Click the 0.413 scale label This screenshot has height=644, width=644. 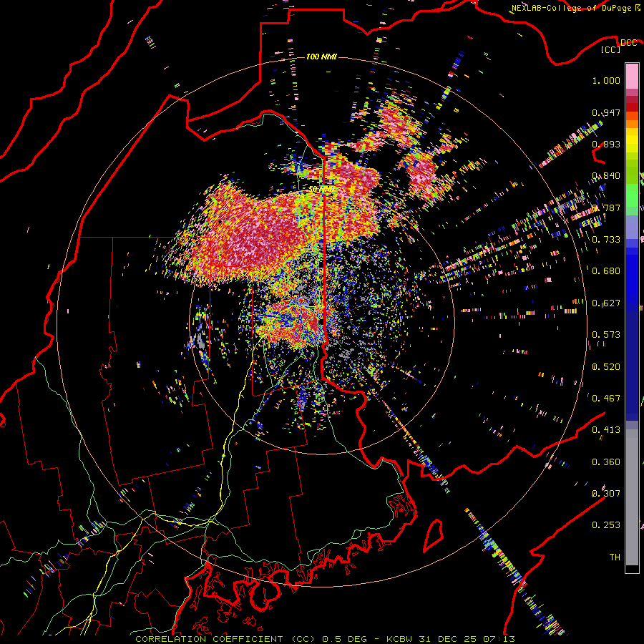coord(606,430)
